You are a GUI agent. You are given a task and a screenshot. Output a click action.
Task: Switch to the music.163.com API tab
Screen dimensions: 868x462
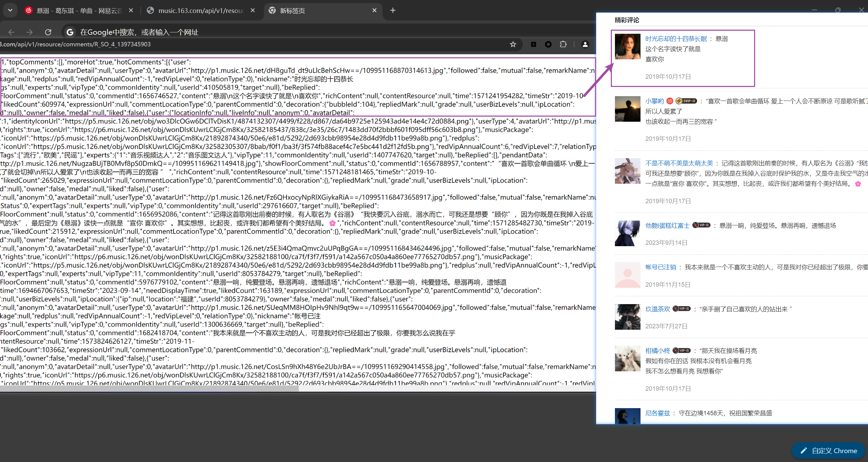(x=201, y=11)
